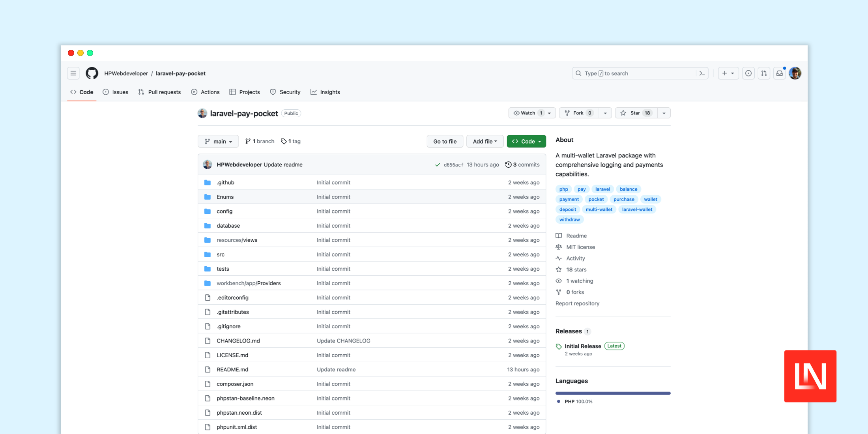This screenshot has width=868, height=434.
Task: Toggle Watch for this repository
Action: tap(532, 113)
